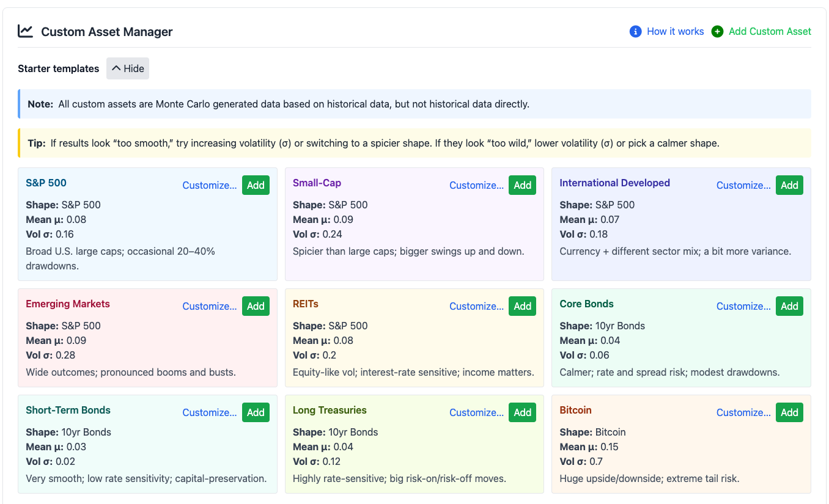
Task: Add the Short-Term Bonds template
Action: pyautogui.click(x=256, y=412)
